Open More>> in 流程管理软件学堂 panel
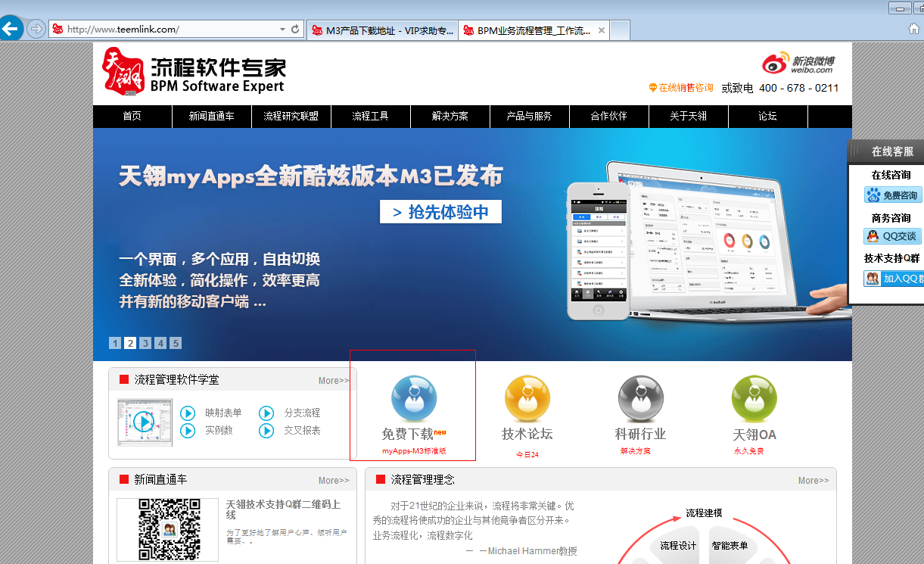924x564 pixels. [x=334, y=381]
